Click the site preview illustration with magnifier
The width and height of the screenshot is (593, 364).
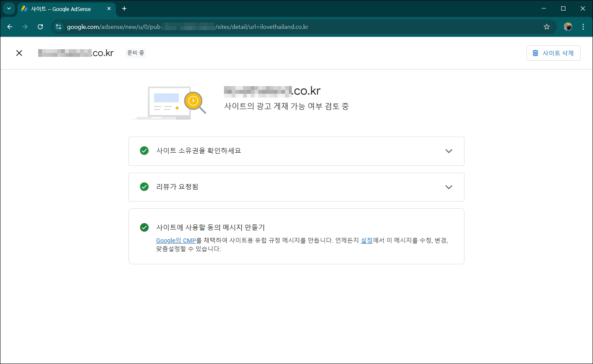(x=170, y=102)
